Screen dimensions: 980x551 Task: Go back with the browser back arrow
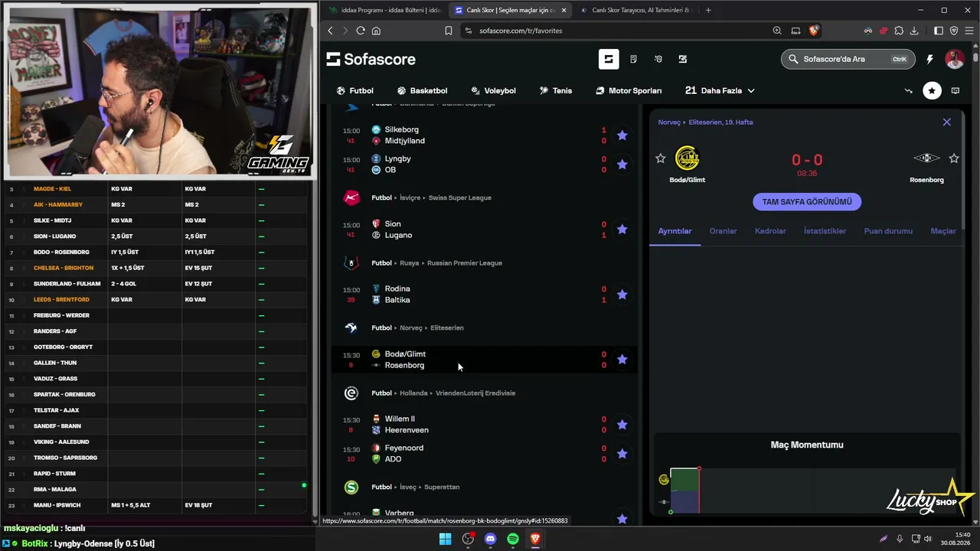pyautogui.click(x=331, y=31)
